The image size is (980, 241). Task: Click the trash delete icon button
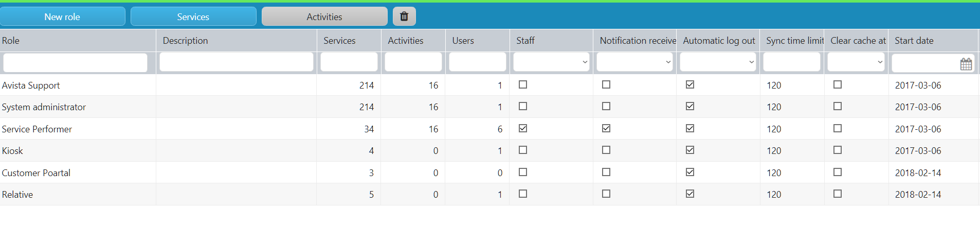(404, 16)
